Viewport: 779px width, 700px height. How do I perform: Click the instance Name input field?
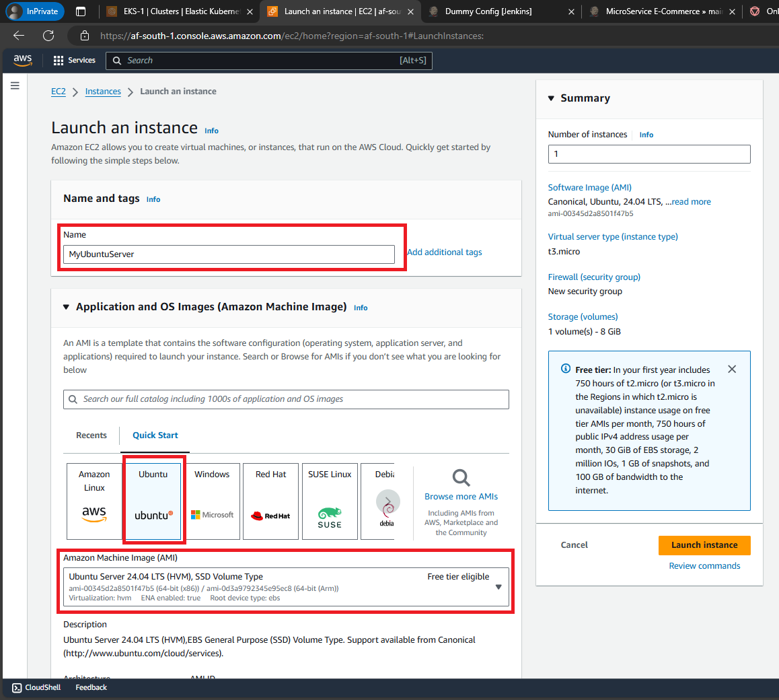pos(229,254)
